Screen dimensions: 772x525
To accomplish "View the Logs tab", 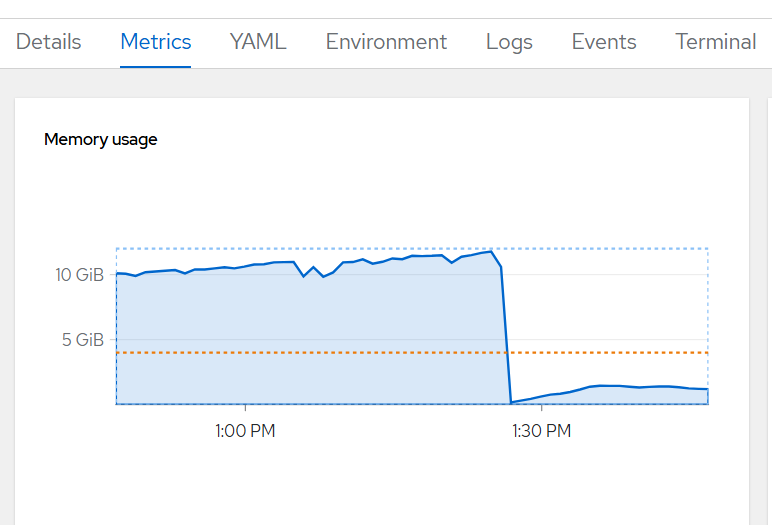I will tap(509, 42).
